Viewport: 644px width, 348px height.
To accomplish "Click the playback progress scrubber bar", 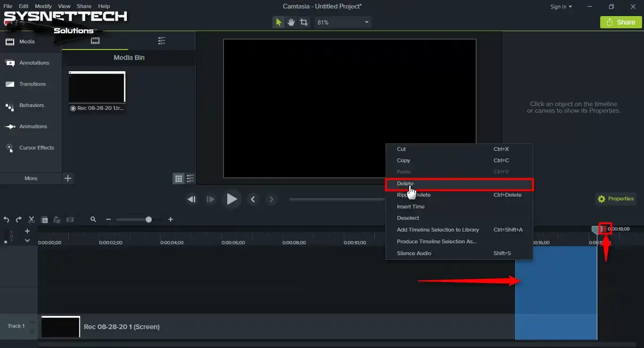I will 337,199.
